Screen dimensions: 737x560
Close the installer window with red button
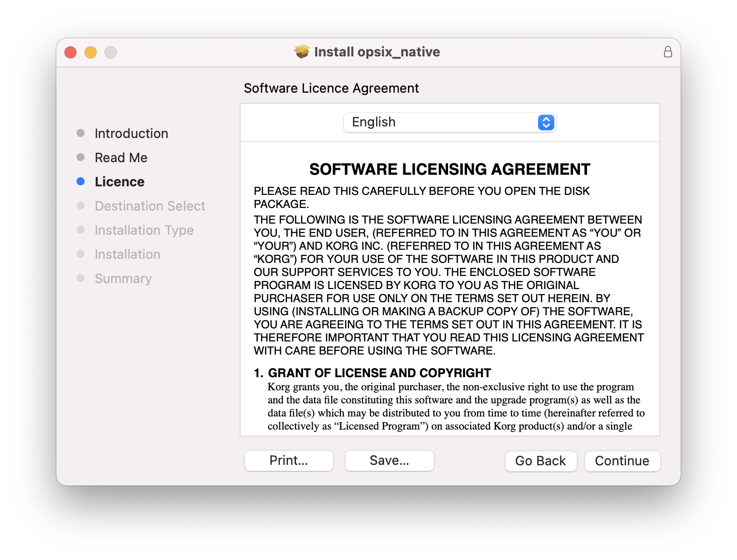(70, 52)
